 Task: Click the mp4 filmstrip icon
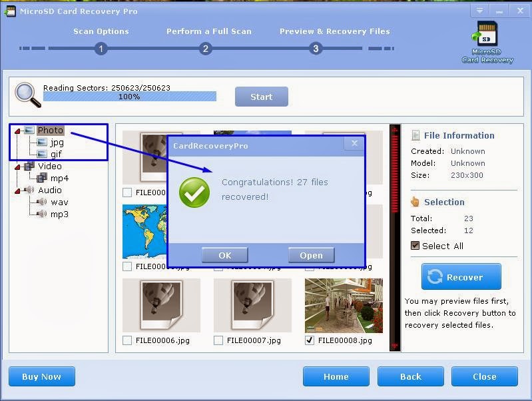coord(42,178)
